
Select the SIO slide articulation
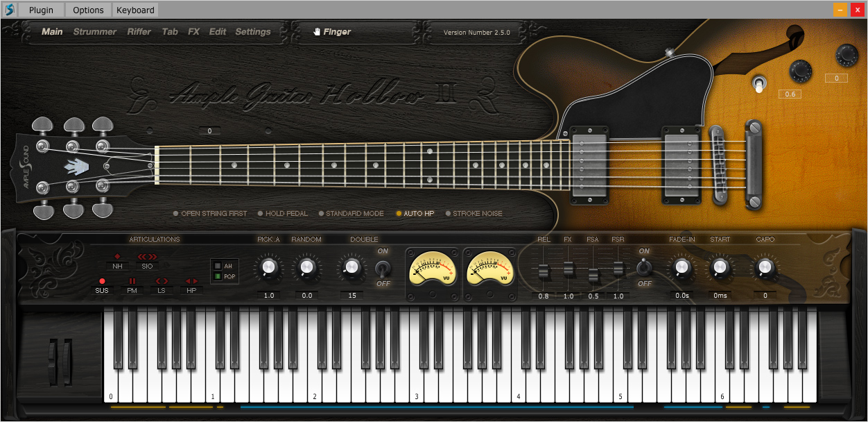[x=146, y=265]
